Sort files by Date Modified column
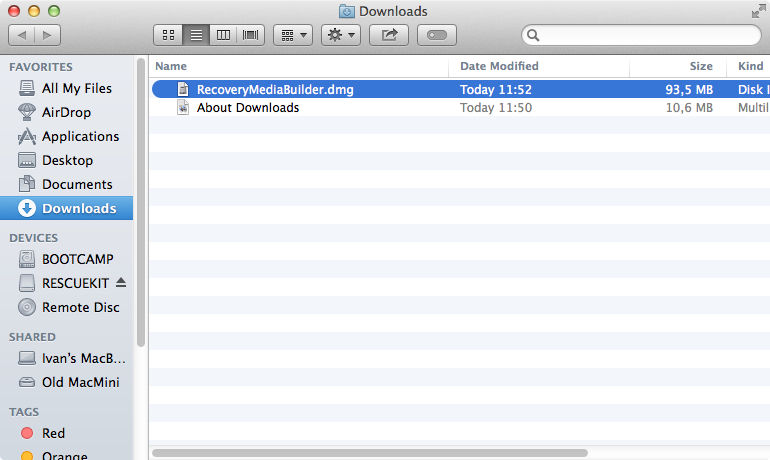This screenshot has width=770, height=460. pyautogui.click(x=499, y=66)
